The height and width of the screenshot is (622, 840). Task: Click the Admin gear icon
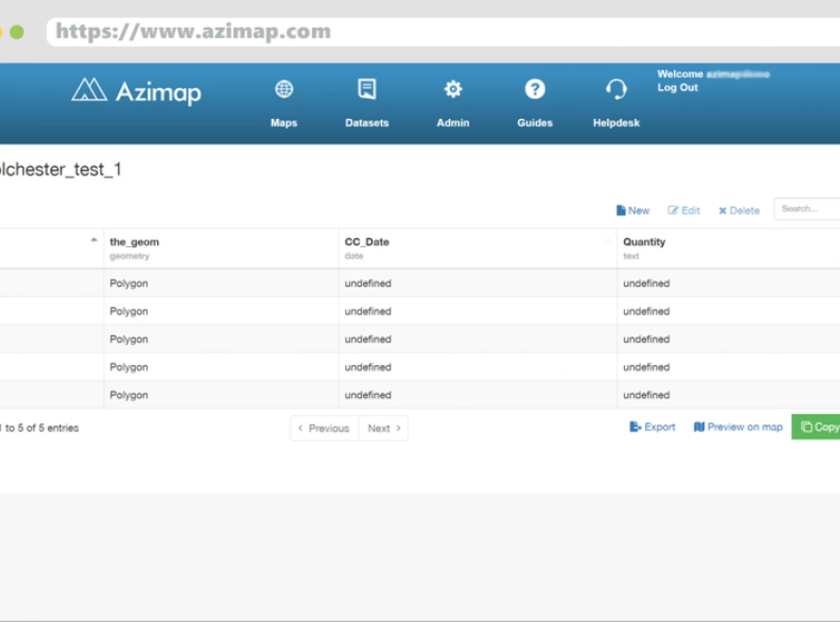coord(453,89)
